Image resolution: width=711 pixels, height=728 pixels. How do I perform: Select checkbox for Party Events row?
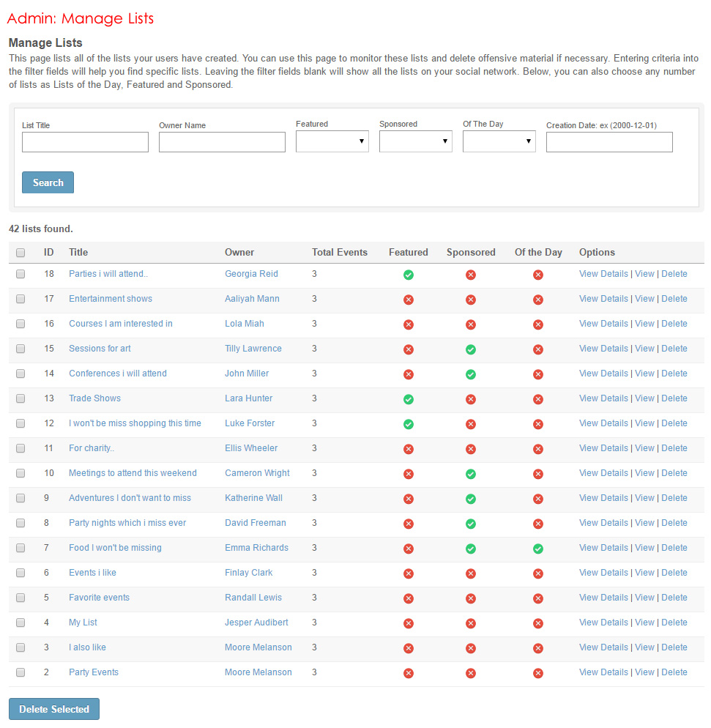(21, 672)
